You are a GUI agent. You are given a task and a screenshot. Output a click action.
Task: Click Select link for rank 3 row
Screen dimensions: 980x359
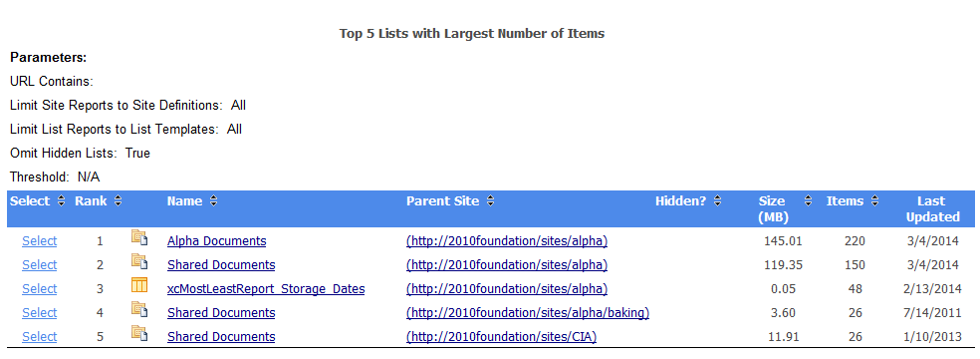tap(40, 288)
